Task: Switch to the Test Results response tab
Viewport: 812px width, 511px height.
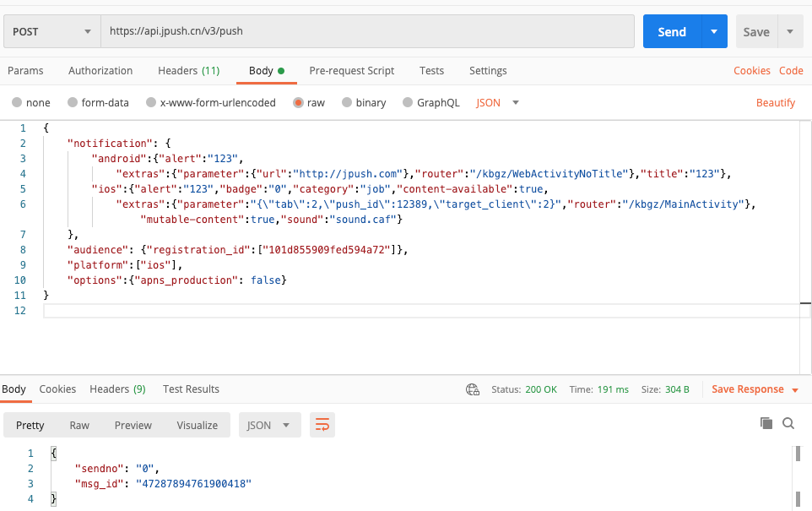Action: (191, 389)
